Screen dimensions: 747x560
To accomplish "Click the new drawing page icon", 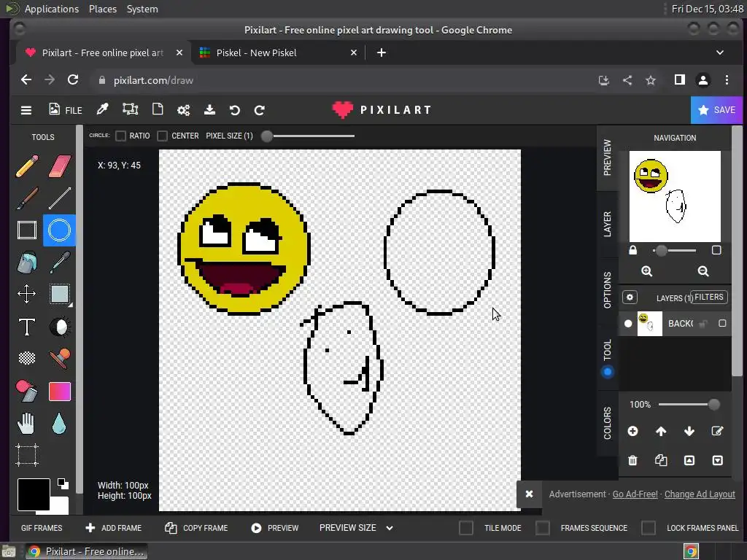I will point(158,109).
